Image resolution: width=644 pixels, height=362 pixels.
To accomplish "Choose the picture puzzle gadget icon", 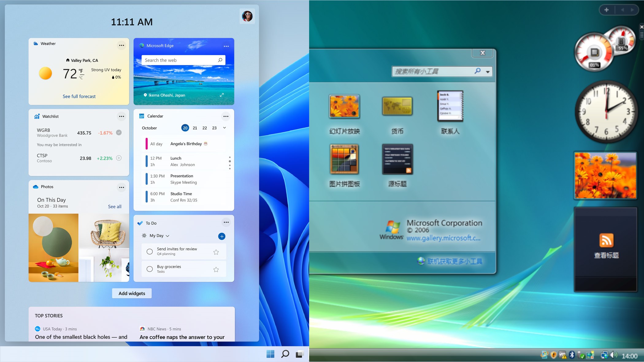I will tap(344, 159).
